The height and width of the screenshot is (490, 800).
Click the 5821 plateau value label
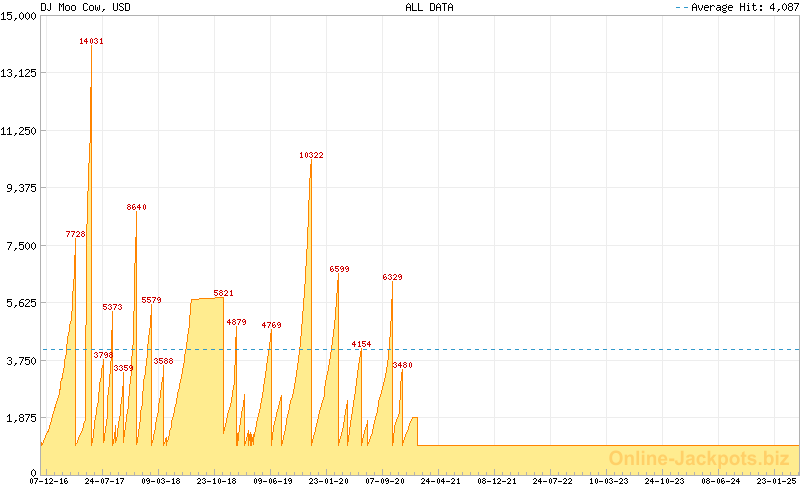[223, 293]
